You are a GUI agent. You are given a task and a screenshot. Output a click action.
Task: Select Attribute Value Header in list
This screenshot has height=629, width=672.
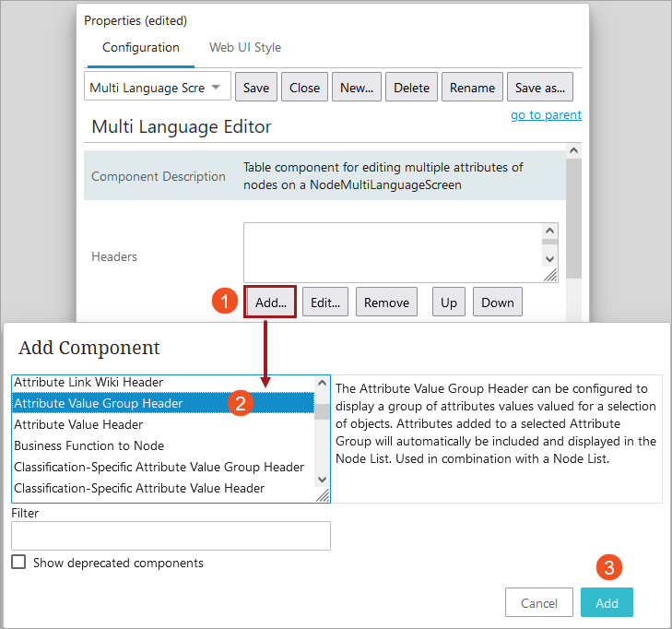coord(162,424)
